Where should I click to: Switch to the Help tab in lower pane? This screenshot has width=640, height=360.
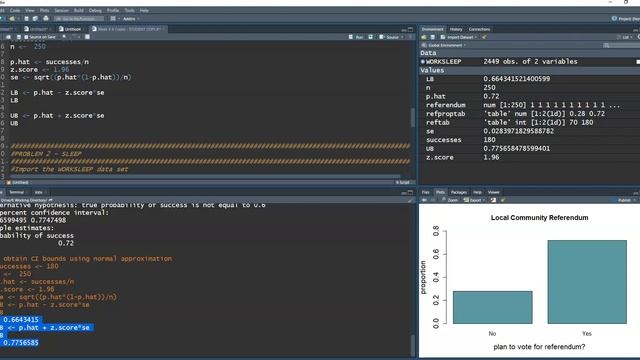[477, 192]
